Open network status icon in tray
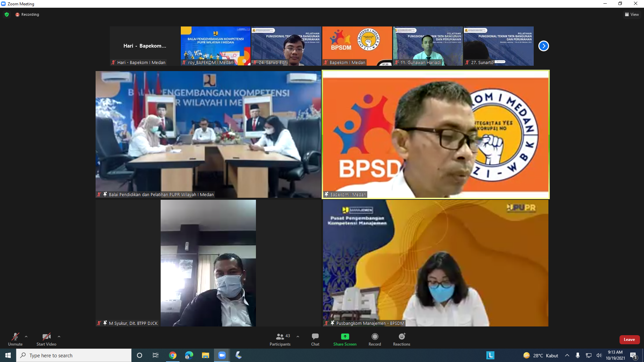 (x=588, y=355)
